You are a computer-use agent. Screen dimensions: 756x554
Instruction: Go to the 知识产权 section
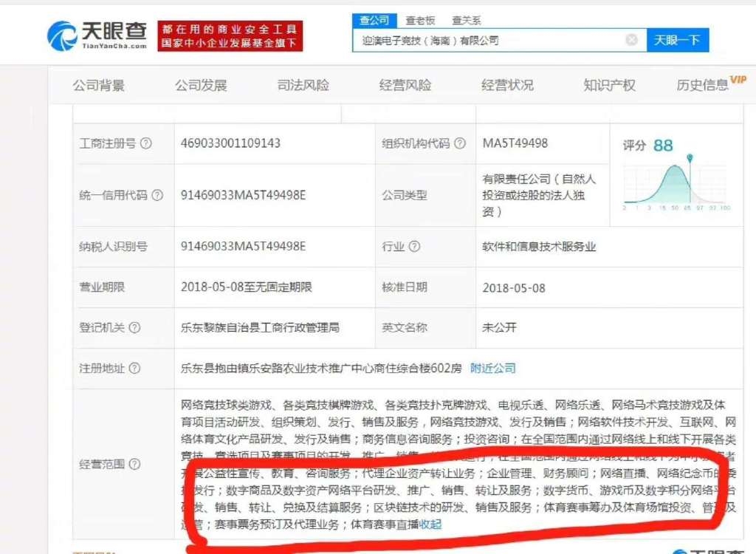[609, 85]
